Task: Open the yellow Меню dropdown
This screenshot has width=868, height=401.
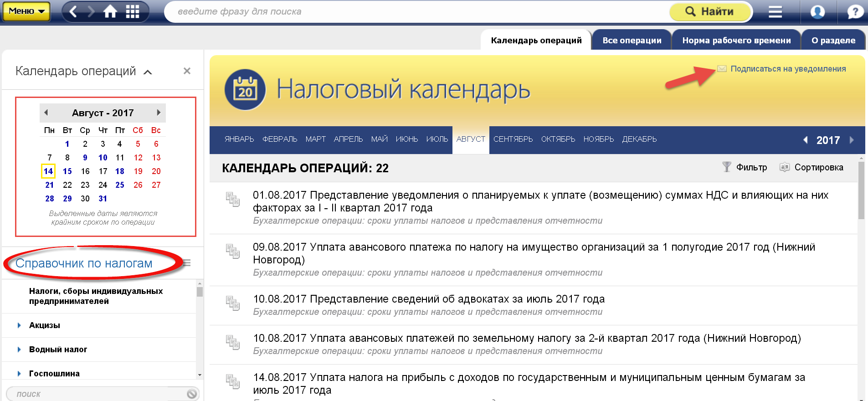Action: [x=26, y=11]
